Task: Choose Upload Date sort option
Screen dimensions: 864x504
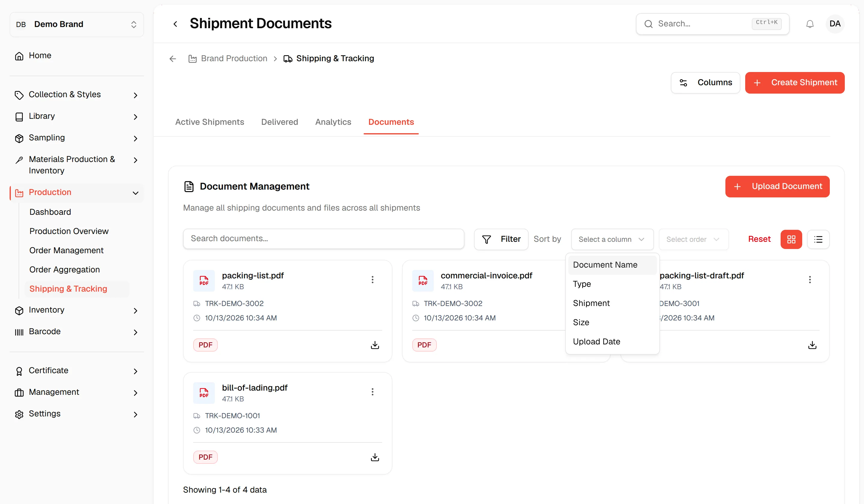Action: (612, 342)
